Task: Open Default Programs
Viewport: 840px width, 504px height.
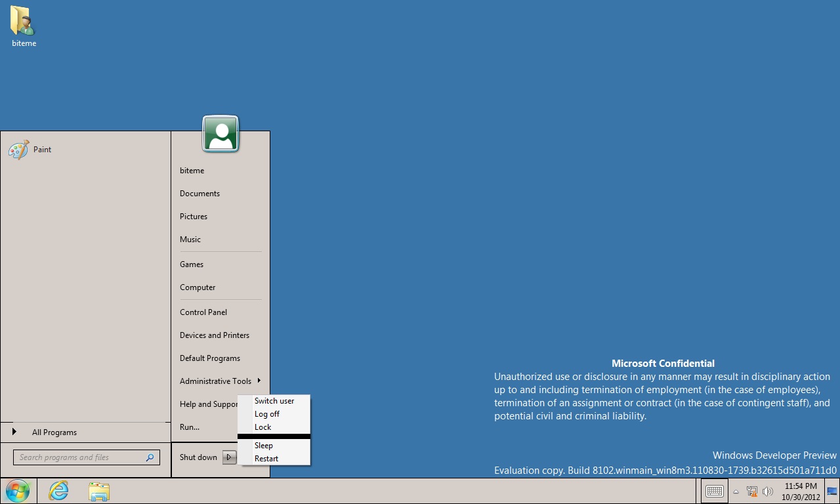Action: tap(210, 358)
